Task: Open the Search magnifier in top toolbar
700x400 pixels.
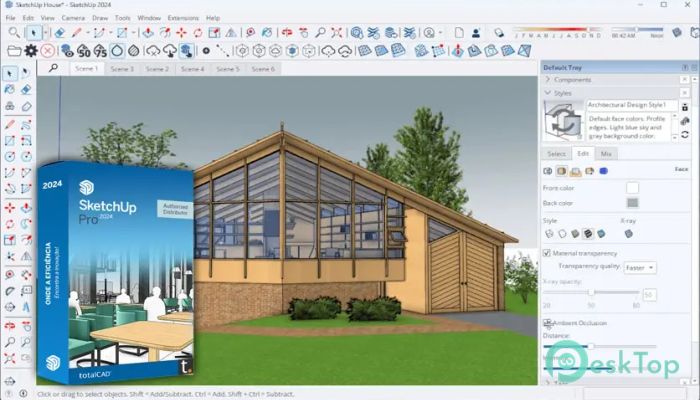Action: 14,33
